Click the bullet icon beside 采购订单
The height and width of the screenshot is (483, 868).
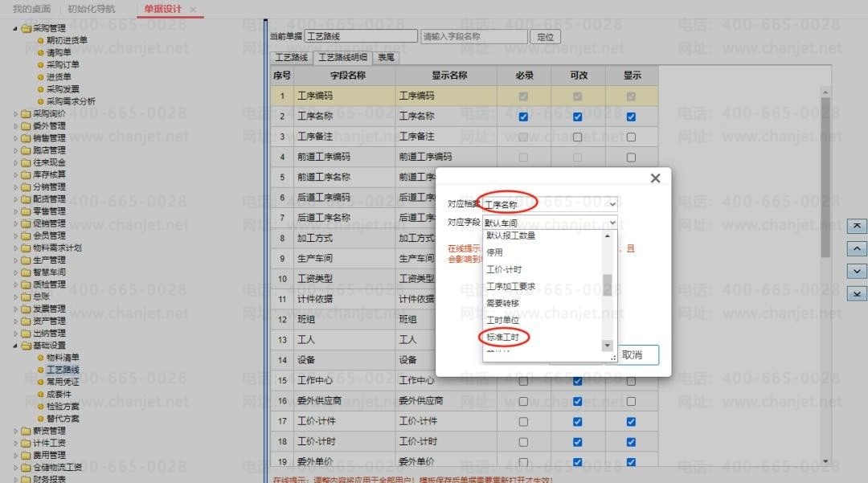tap(40, 65)
